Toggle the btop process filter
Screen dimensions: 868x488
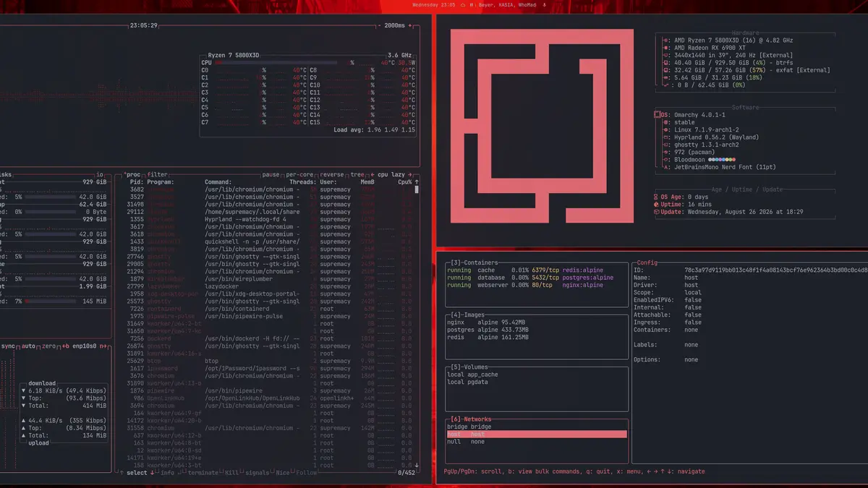pyautogui.click(x=158, y=175)
